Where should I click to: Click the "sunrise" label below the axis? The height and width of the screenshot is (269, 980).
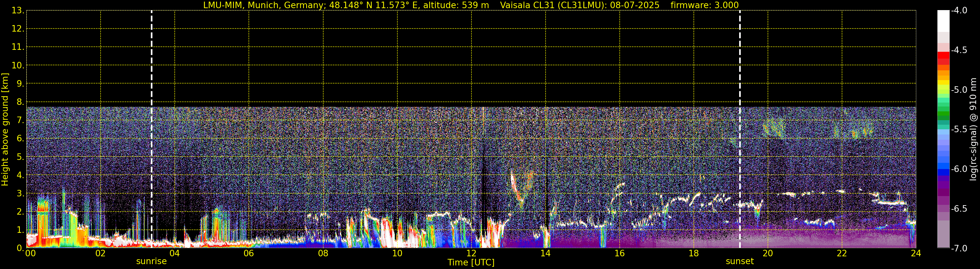(151, 262)
